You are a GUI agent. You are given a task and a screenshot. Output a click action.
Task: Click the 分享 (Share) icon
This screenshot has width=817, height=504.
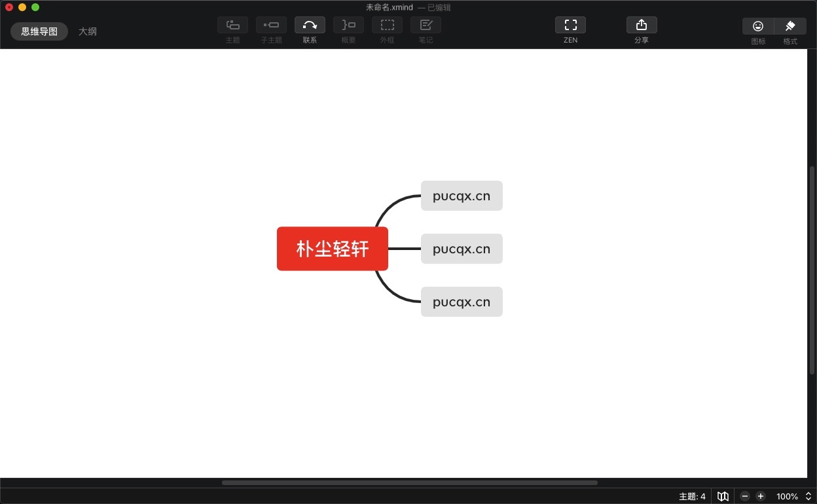click(642, 26)
